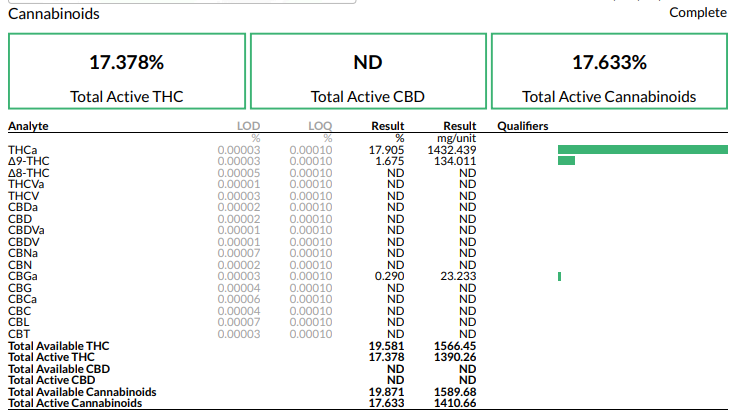Click the Δ9-THC green result bar

(566, 161)
